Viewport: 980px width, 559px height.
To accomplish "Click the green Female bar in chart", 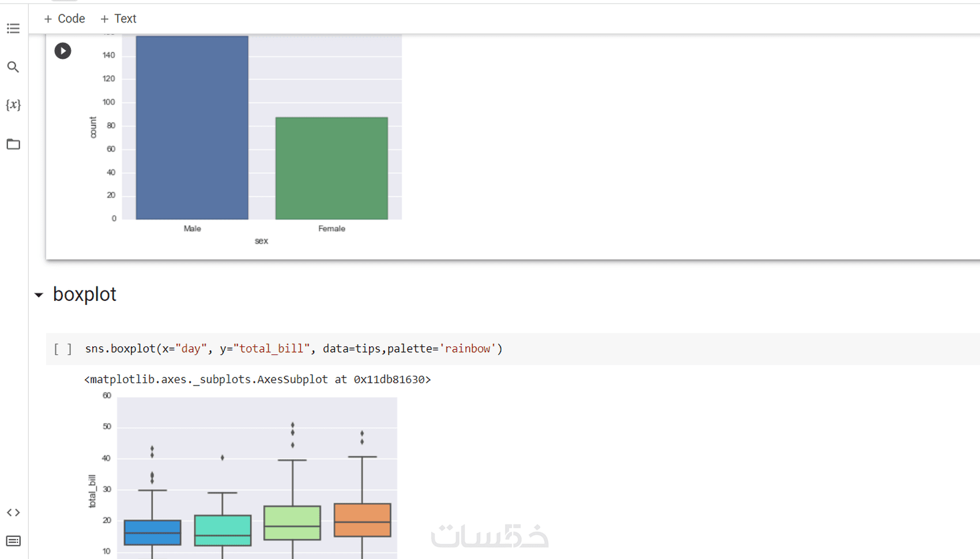I will pyautogui.click(x=331, y=168).
